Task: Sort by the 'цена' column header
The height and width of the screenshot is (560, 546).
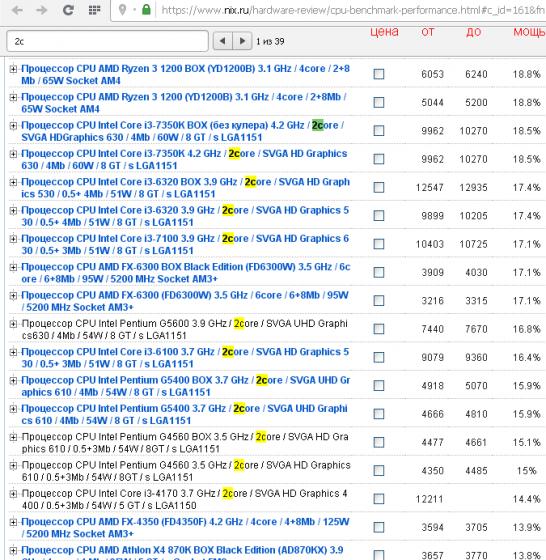Action: pos(384,32)
